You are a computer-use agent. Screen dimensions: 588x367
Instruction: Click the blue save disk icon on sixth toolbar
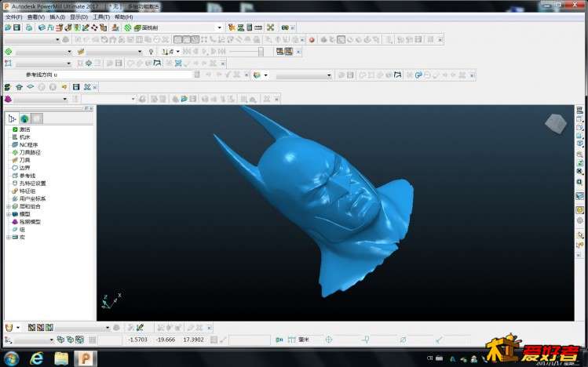76,87
